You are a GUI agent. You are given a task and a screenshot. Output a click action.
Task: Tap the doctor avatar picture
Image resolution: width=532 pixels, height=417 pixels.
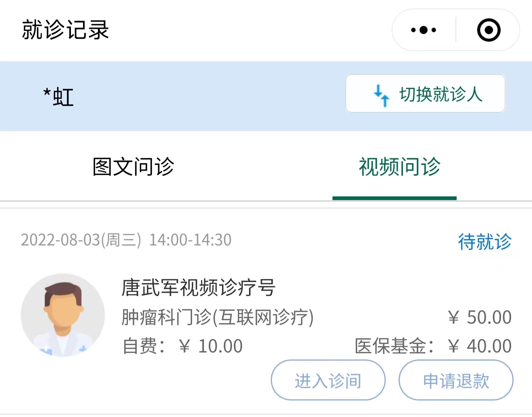[63, 315]
